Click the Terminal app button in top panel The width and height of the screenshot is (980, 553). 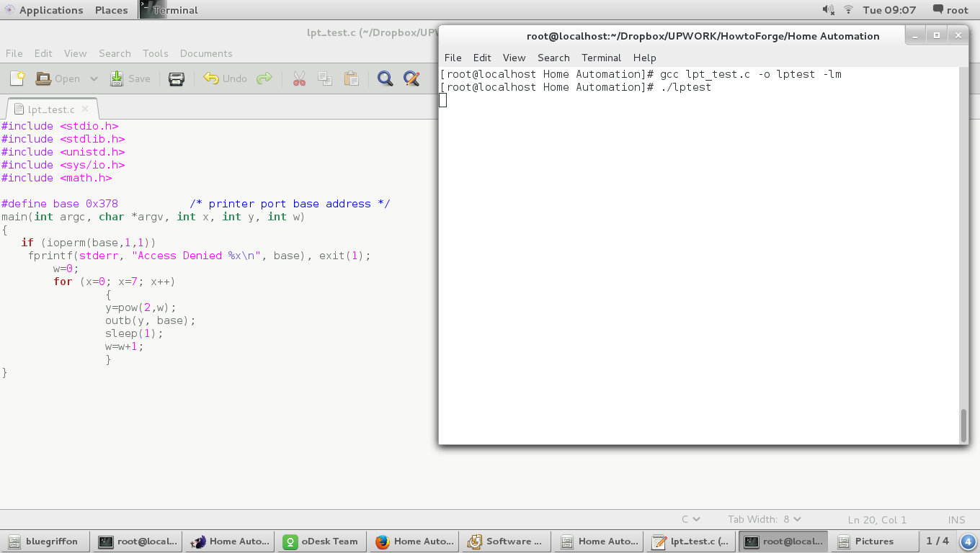click(169, 10)
